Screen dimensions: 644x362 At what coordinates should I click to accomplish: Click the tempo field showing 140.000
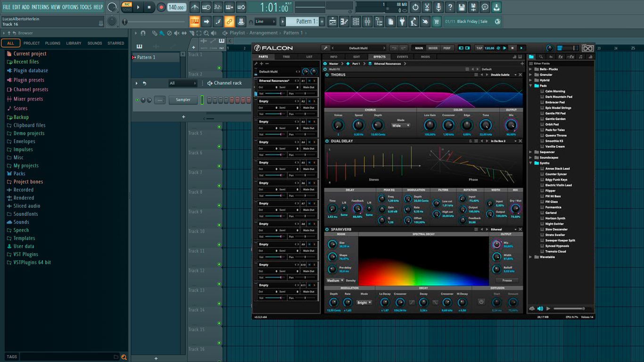(176, 8)
